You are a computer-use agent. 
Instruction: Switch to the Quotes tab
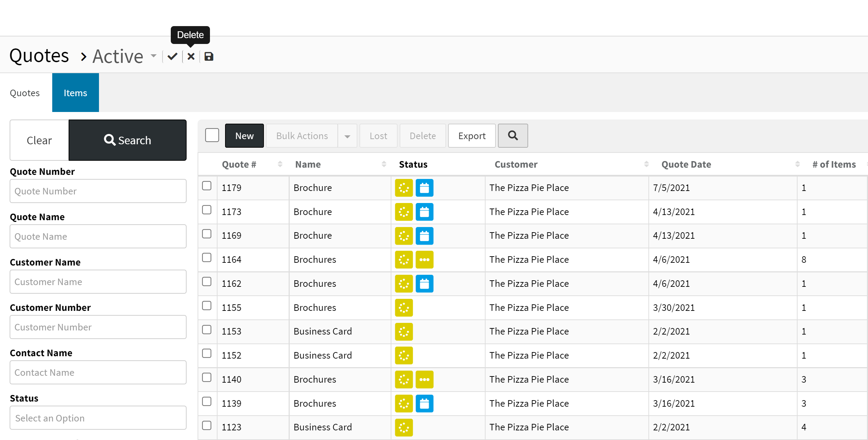[25, 93]
